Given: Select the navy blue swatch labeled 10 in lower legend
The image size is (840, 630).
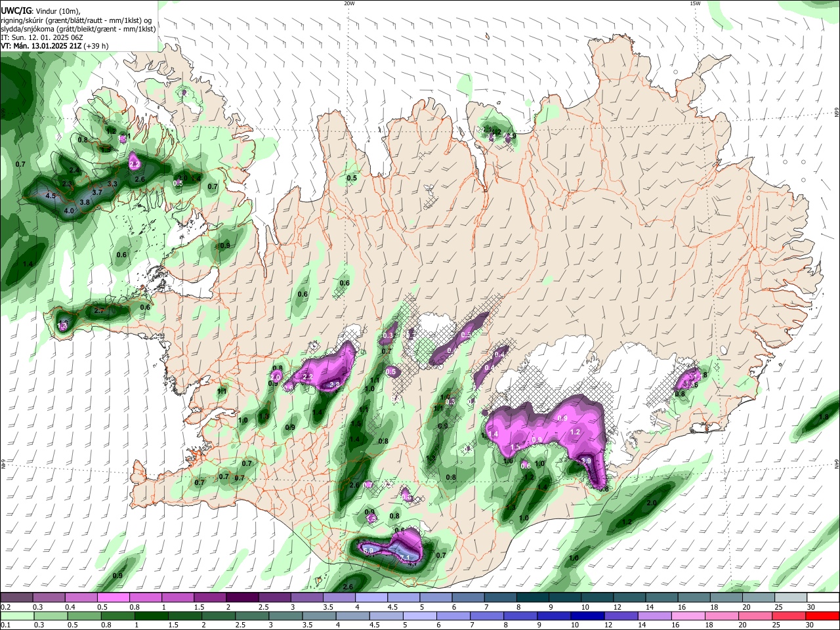Looking at the screenshot, I should coord(586,616).
